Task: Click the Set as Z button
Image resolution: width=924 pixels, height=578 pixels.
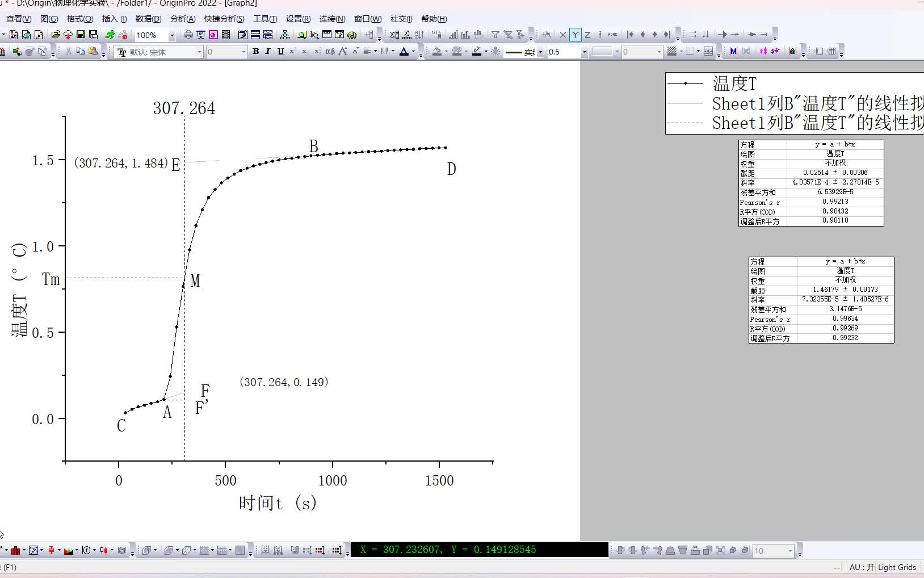Action: coord(588,35)
